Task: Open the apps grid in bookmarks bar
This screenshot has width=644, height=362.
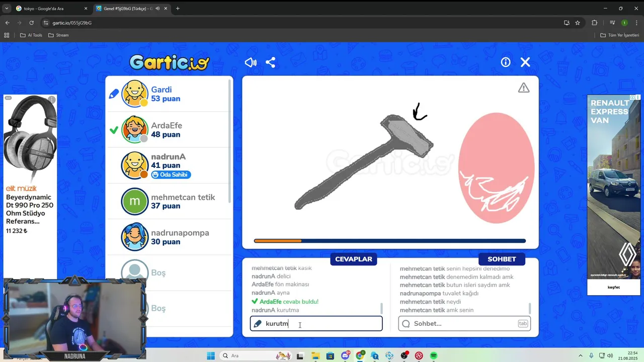Action: (x=7, y=35)
